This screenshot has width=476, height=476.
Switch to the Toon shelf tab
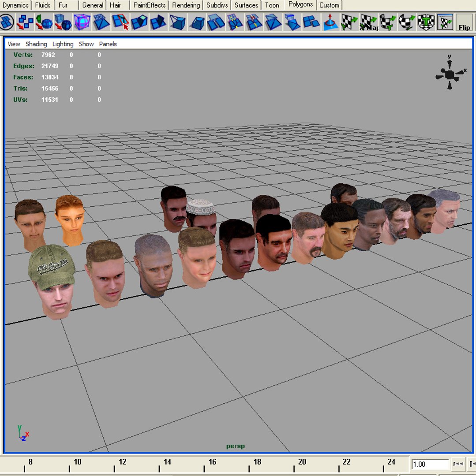(272, 5)
